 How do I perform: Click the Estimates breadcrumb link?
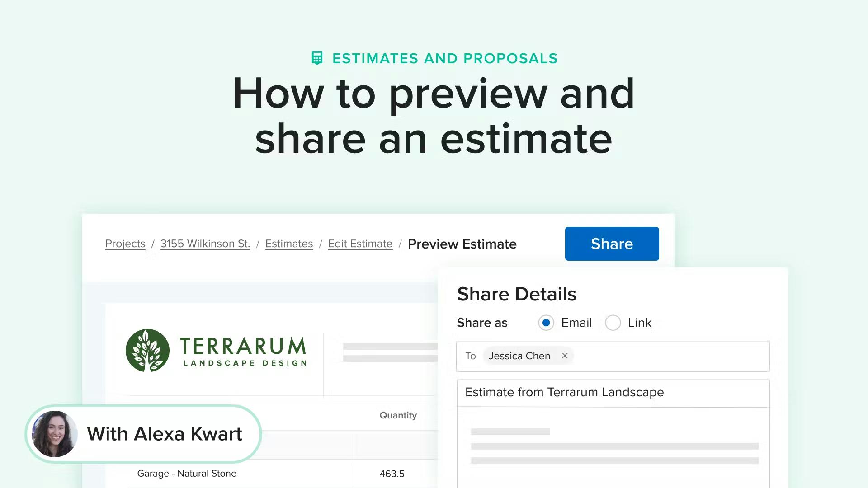click(289, 244)
